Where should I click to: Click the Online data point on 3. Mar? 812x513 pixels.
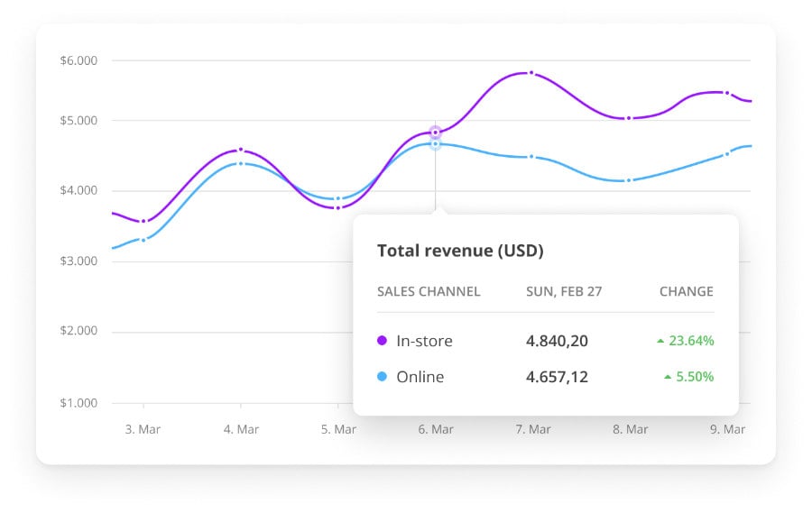[x=143, y=240]
